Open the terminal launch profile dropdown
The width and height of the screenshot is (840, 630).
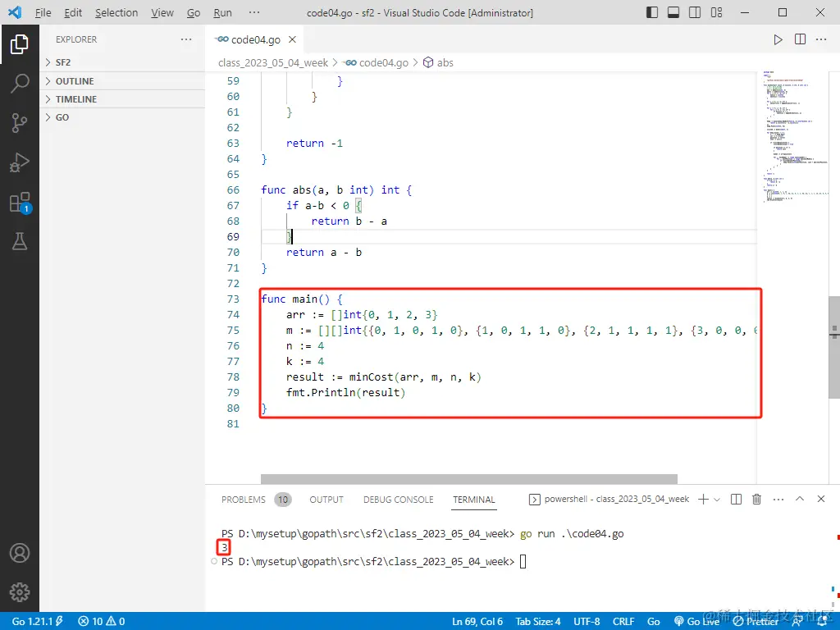tap(717, 500)
